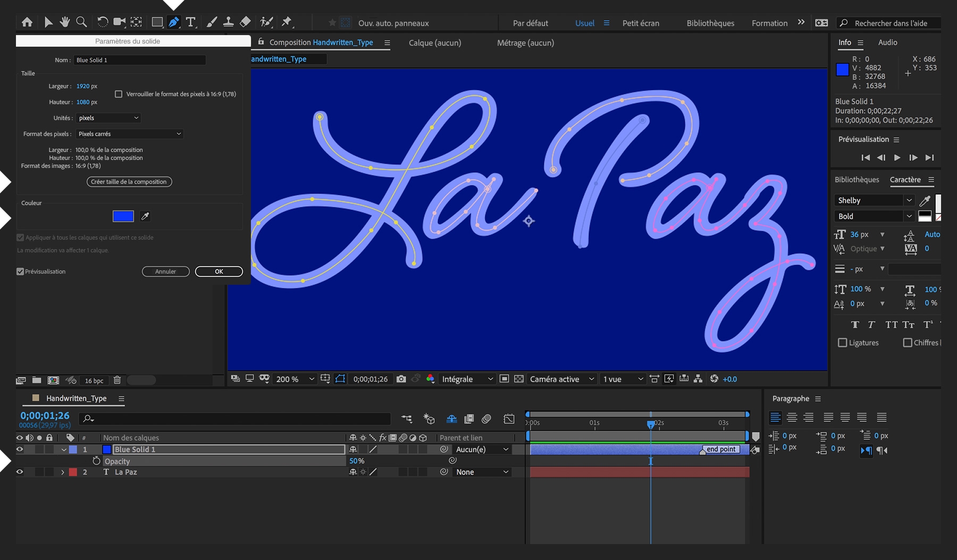Activate the Pen tool in the toolbar
957x560 pixels.
(173, 22)
